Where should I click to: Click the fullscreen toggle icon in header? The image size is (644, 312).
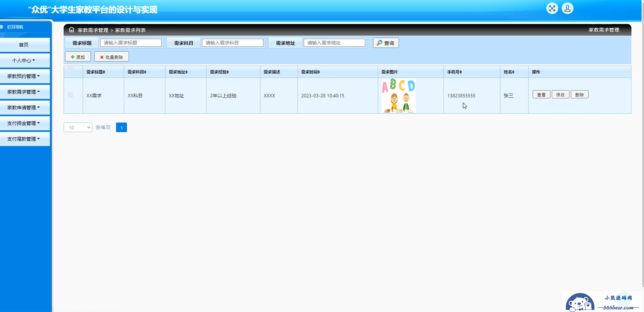point(552,8)
